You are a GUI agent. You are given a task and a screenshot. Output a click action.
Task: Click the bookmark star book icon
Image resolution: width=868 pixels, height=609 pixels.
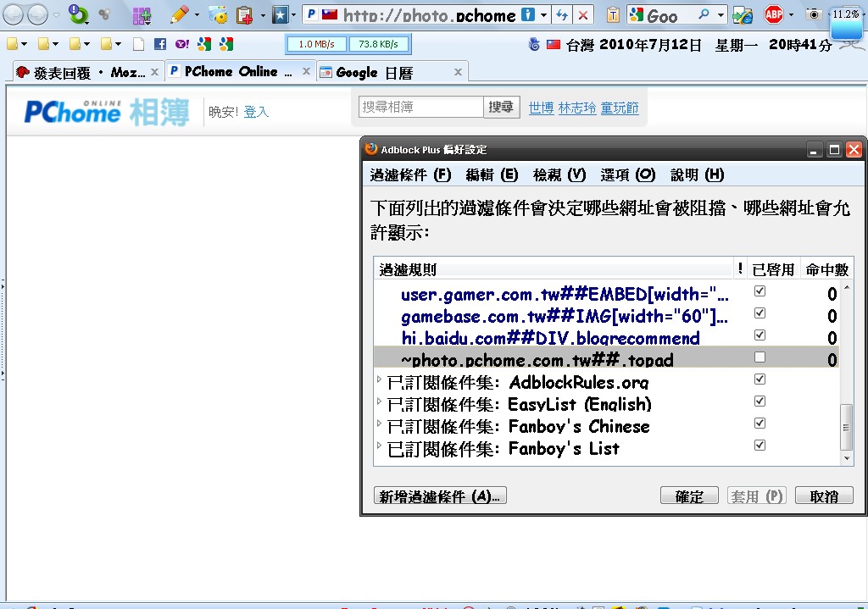tap(280, 15)
